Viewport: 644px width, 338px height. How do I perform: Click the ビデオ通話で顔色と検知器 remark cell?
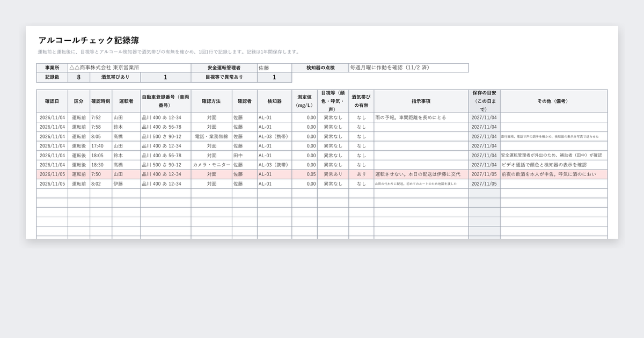coord(553,165)
